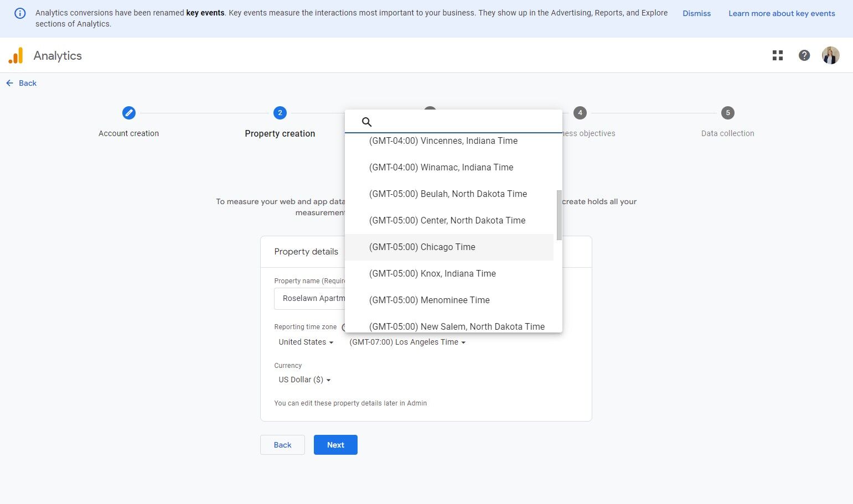Click the Next button
This screenshot has width=853, height=504.
pyautogui.click(x=335, y=445)
